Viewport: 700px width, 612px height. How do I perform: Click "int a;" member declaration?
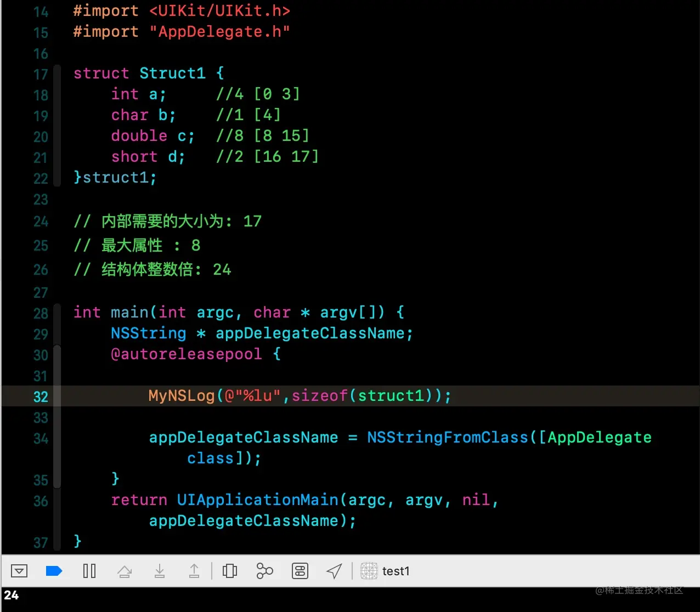pos(139,94)
